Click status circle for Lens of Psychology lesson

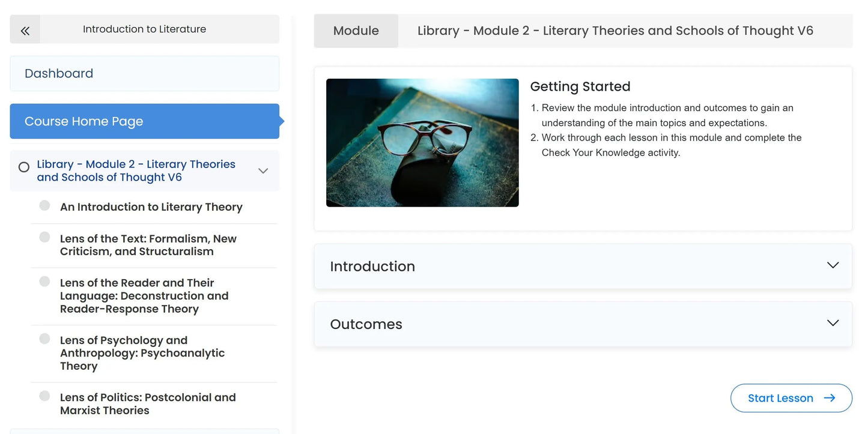point(44,339)
